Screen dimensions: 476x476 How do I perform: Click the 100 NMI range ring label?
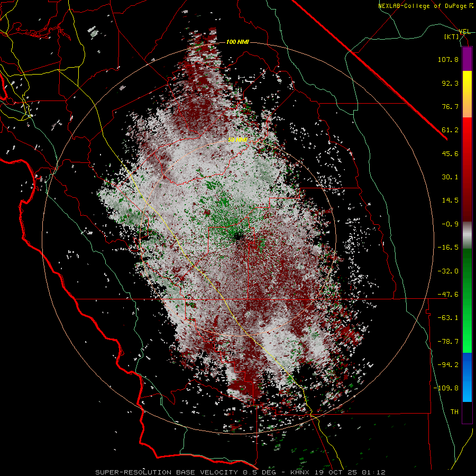237,42
